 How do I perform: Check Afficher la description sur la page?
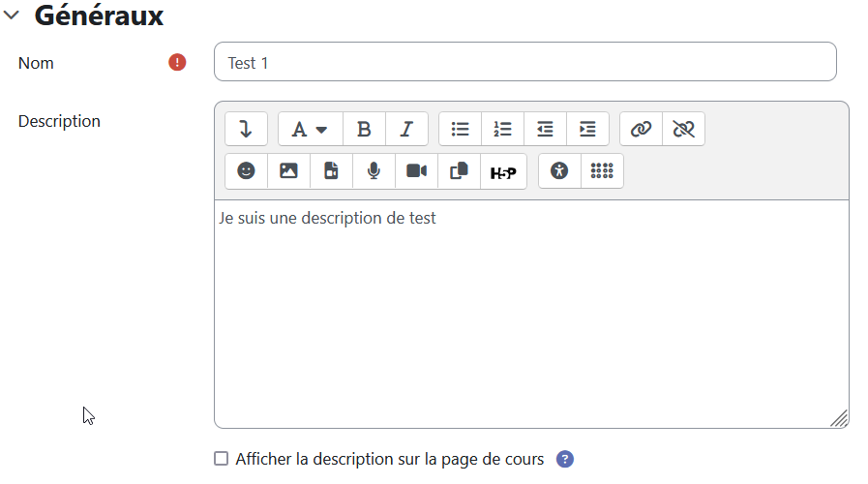pos(221,459)
